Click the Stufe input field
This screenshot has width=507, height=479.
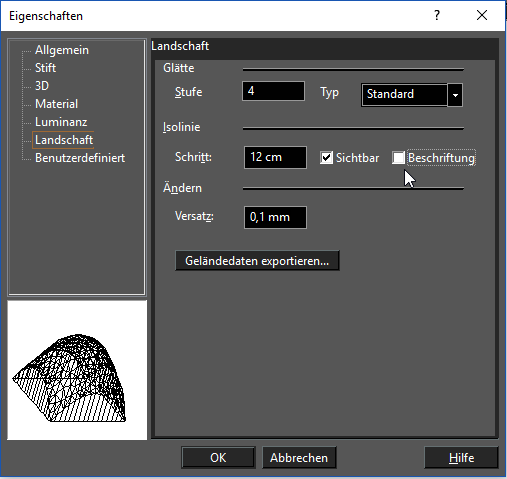(x=273, y=91)
